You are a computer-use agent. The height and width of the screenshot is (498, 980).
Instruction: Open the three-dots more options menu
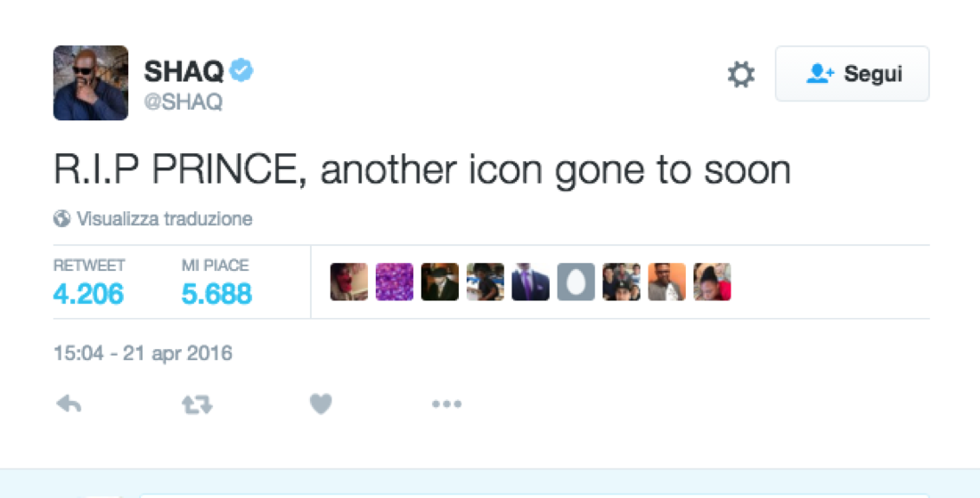coord(445,404)
